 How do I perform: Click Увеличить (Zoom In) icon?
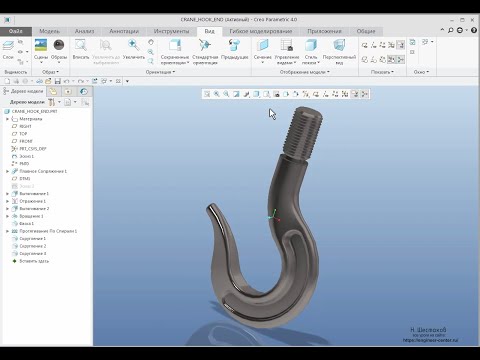(134, 49)
